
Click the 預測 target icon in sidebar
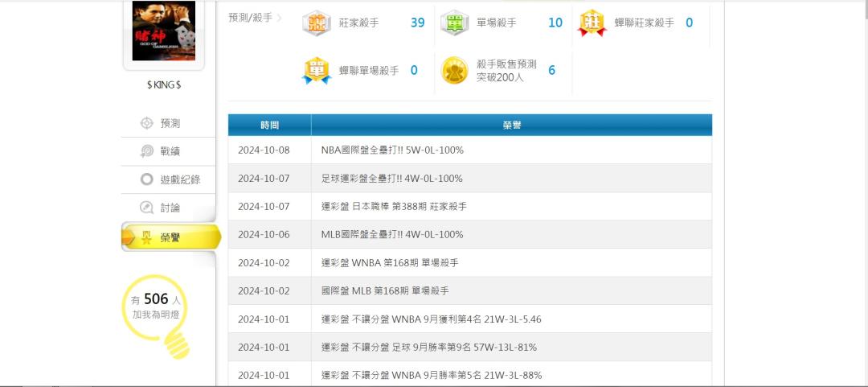coord(146,123)
